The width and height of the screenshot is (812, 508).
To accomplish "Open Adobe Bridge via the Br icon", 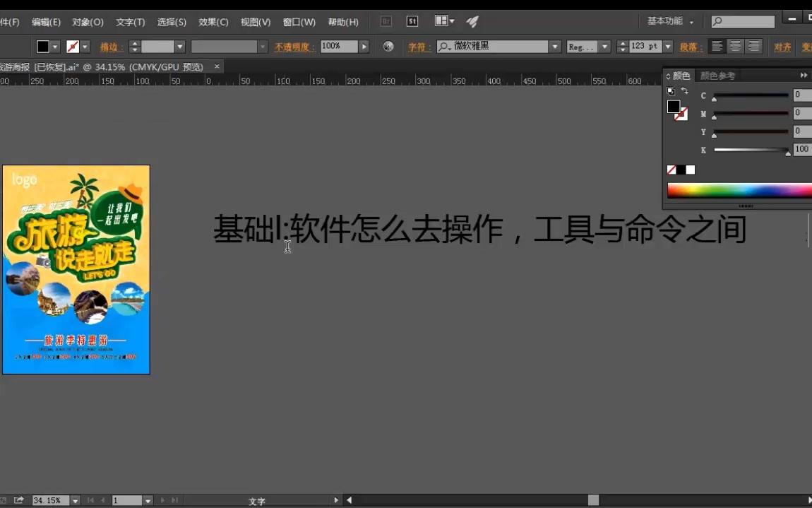I will (386, 21).
